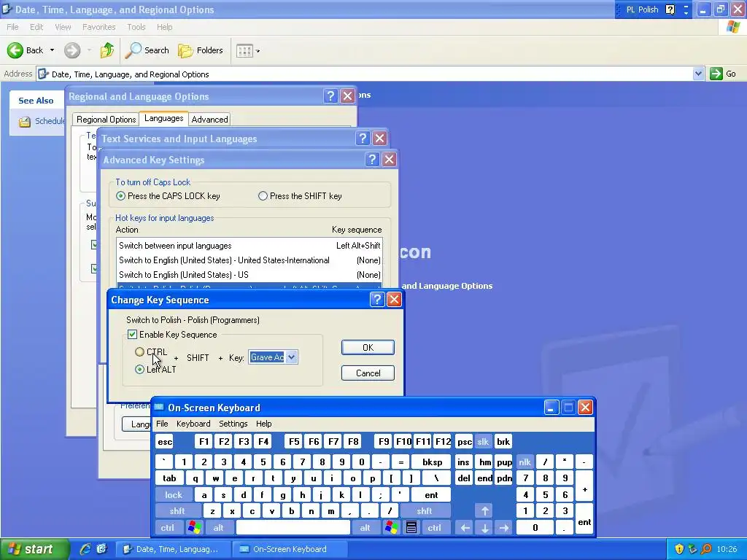This screenshot has height=560, width=747.
Task: Open the Views button dropdown arrow
Action: tap(258, 50)
